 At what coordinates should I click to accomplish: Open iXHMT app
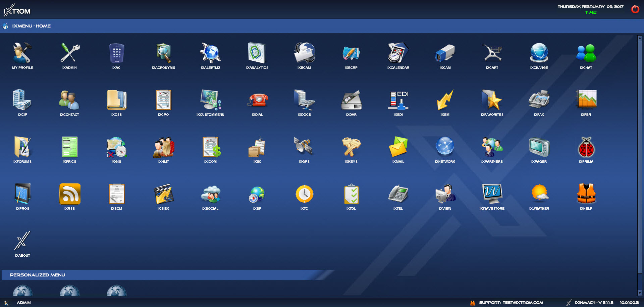163,147
